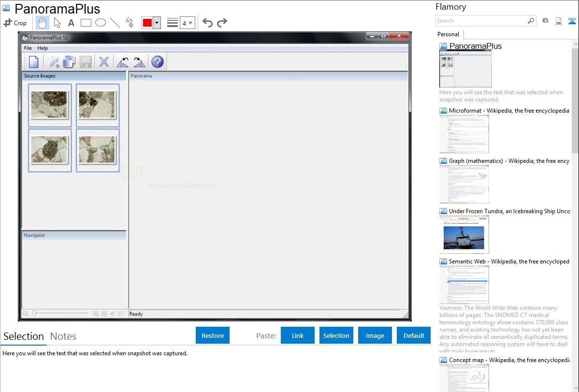Click the Rotate right icon
Screen dimensions: 579x392
[x=139, y=62]
